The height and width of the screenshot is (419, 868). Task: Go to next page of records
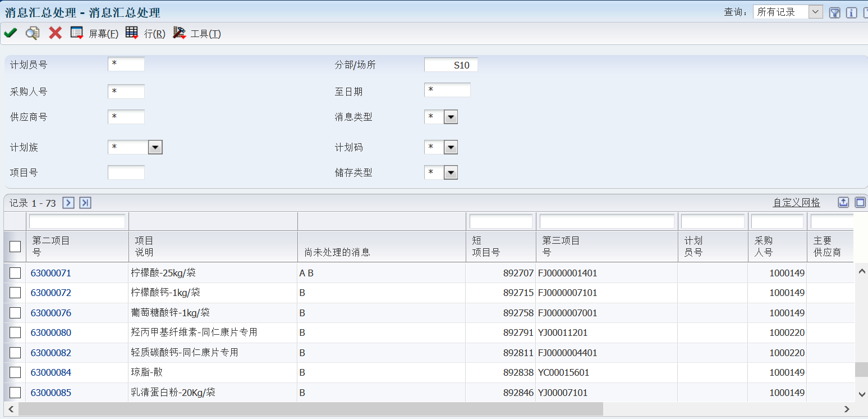68,203
